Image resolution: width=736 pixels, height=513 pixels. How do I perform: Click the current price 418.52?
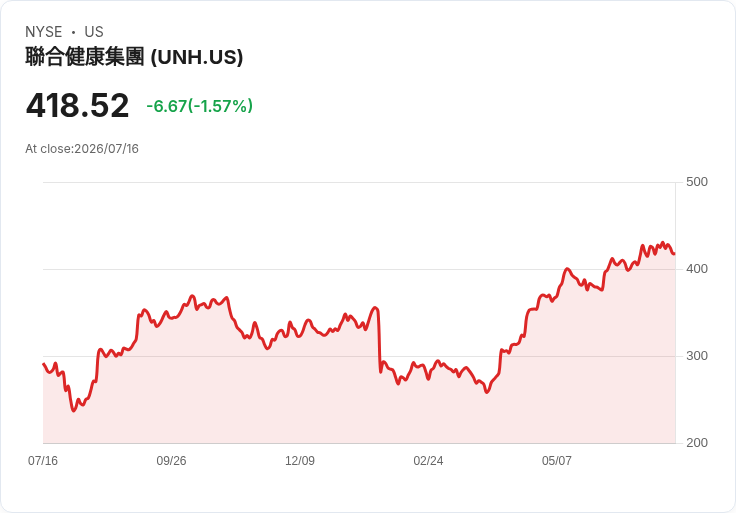pos(77,105)
